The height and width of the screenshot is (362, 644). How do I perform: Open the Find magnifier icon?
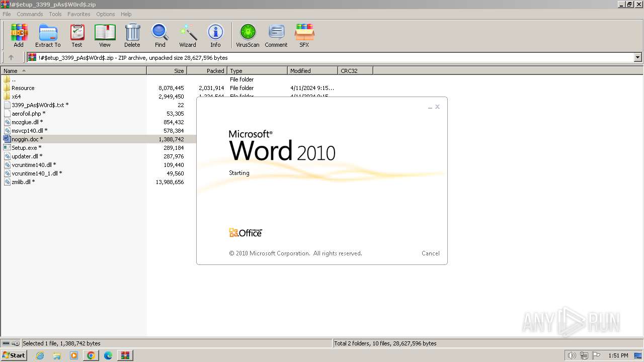pos(160,35)
